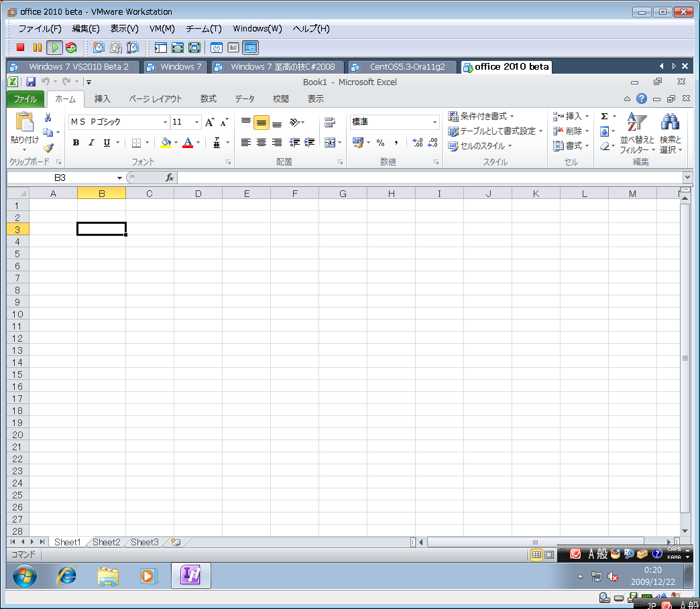Viewport: 700px width, 609px height.
Task: Open the Sheet2 worksheet tab
Action: point(106,542)
